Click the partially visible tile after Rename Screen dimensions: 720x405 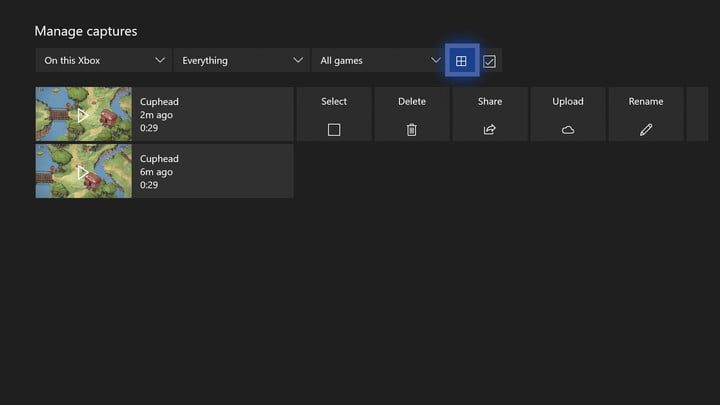click(x=697, y=114)
